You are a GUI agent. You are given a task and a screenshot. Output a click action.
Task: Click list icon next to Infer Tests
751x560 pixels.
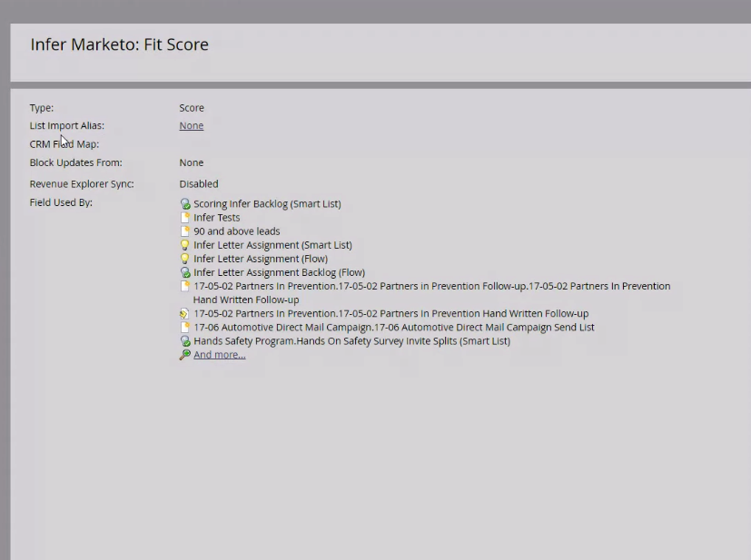185,218
